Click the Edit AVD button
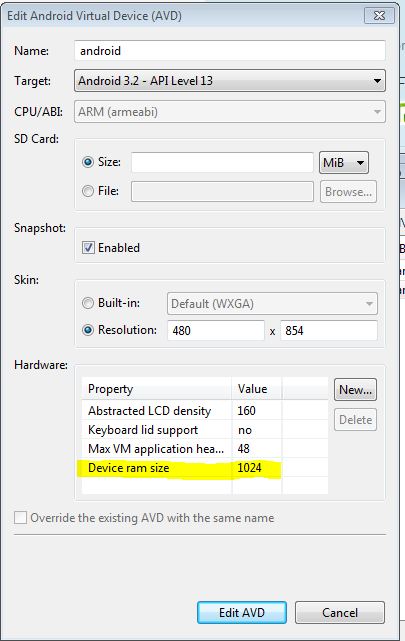 click(242, 612)
